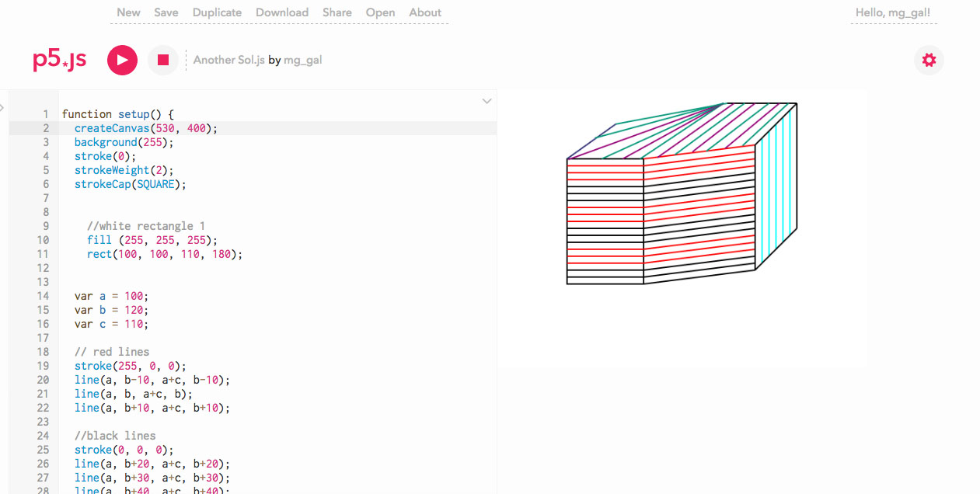This screenshot has height=494, width=980.
Task: Click the 'stroke(0);' code line
Action: pyautogui.click(x=106, y=156)
